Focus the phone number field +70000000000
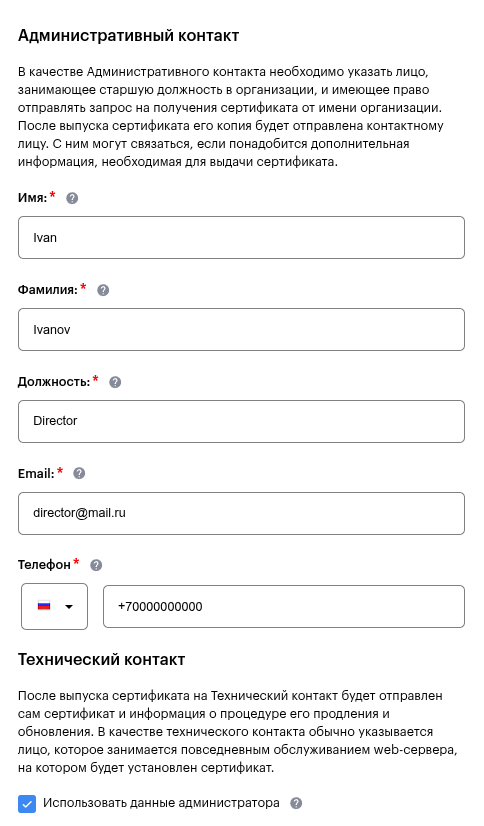 pos(284,606)
